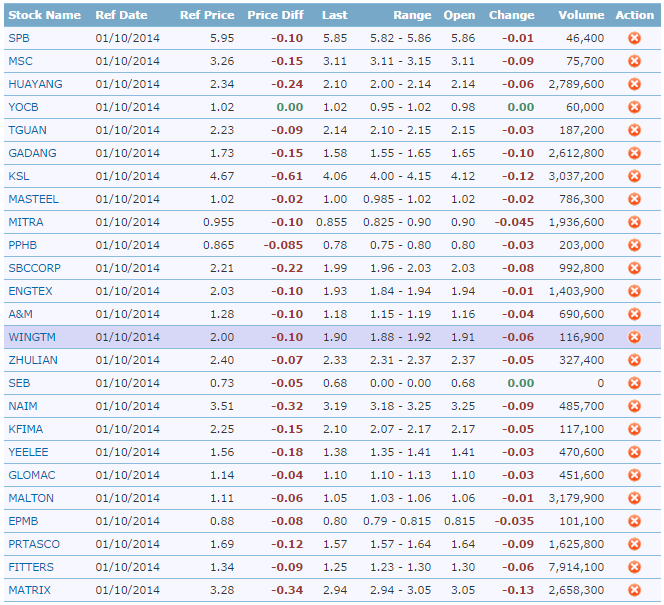Viewport: 664px width, 605px height.
Task: Follow the YOCB stock name link
Action: point(23,107)
